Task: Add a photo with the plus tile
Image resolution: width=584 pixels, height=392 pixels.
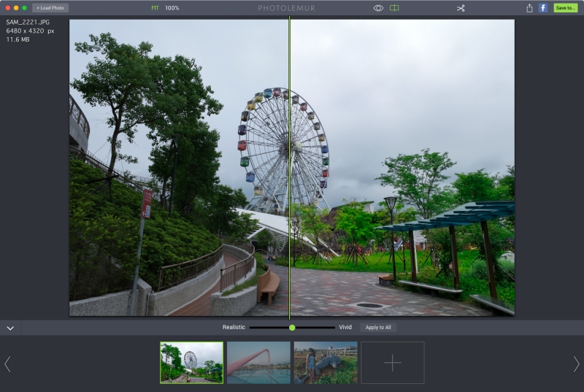Action: (393, 363)
